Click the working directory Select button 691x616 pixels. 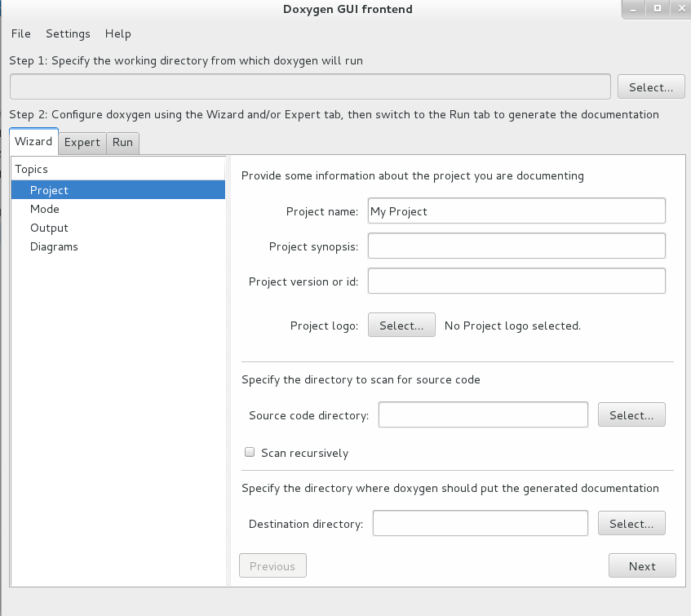click(x=651, y=86)
